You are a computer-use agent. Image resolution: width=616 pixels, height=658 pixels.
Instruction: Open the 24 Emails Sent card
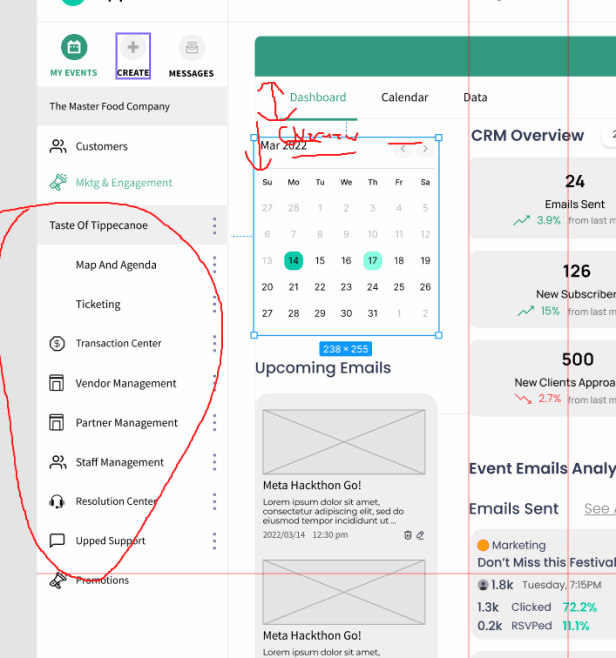(543, 198)
